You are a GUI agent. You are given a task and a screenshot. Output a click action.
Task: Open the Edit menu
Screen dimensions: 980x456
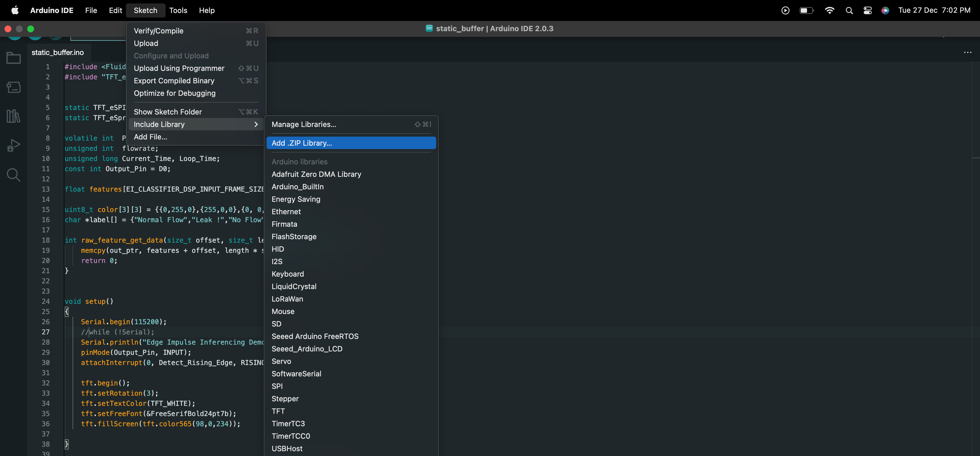(115, 10)
